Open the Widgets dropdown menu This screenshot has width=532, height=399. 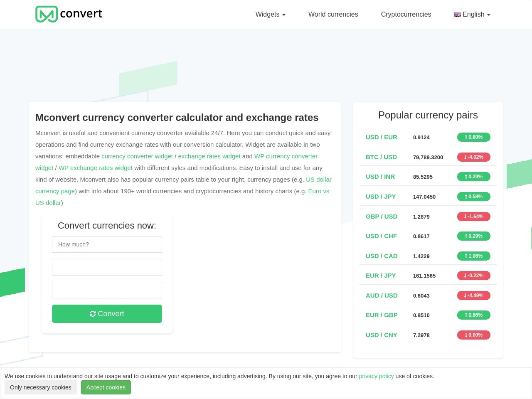[270, 15]
